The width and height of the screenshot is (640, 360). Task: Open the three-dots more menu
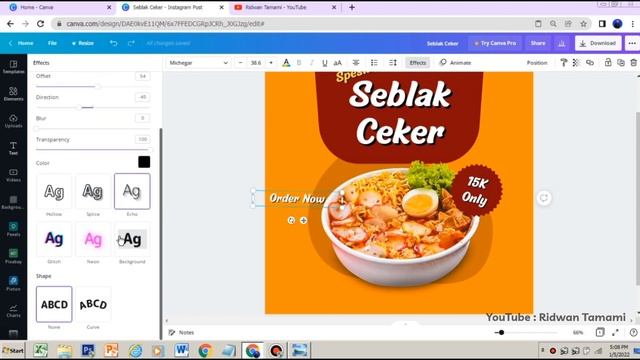pos(632,43)
